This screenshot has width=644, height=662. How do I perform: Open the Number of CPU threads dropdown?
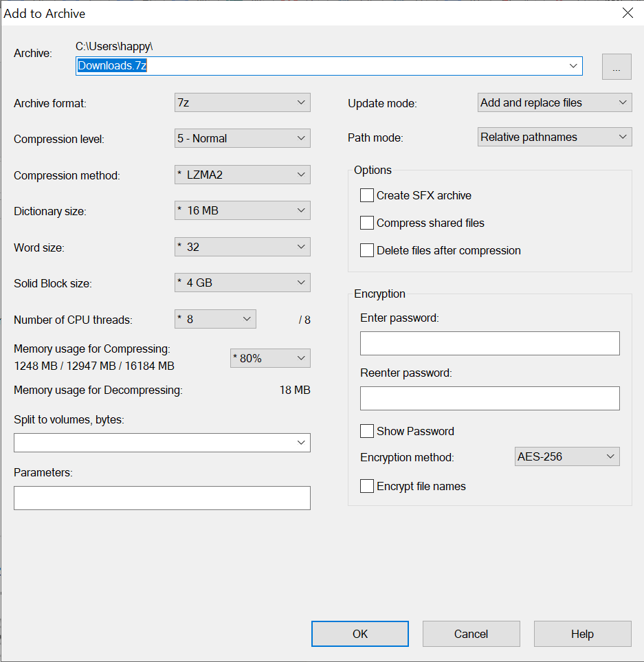[215, 319]
